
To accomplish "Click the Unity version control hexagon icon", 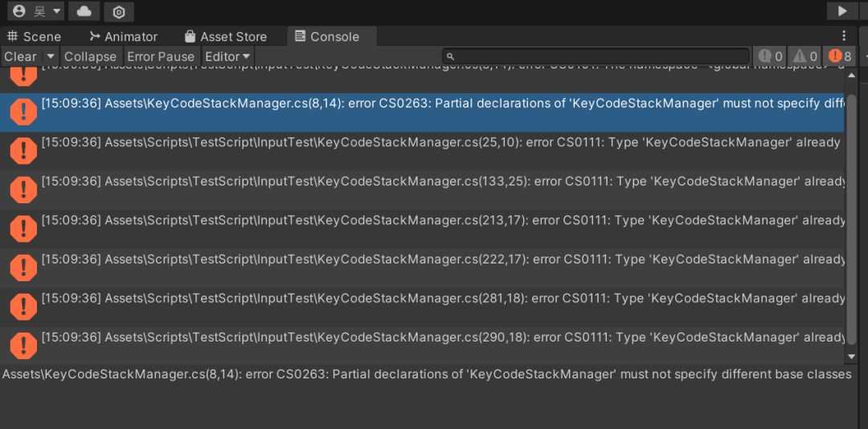I will [x=119, y=11].
